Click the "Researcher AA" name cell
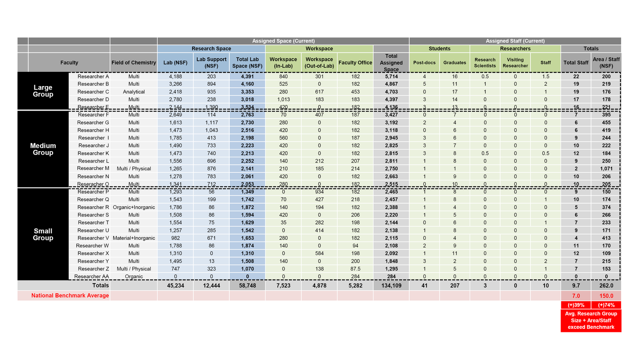This screenshot has height=362, width=644. tap(91, 276)
